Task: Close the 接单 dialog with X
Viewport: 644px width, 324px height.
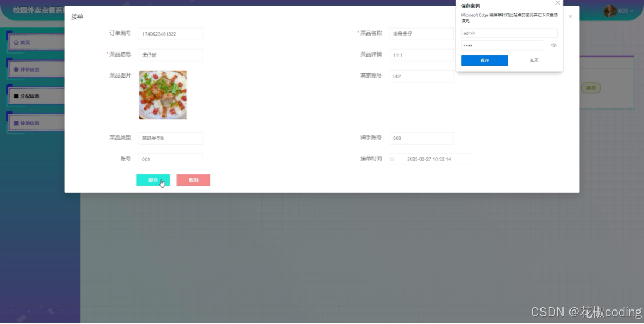Action: [x=570, y=16]
